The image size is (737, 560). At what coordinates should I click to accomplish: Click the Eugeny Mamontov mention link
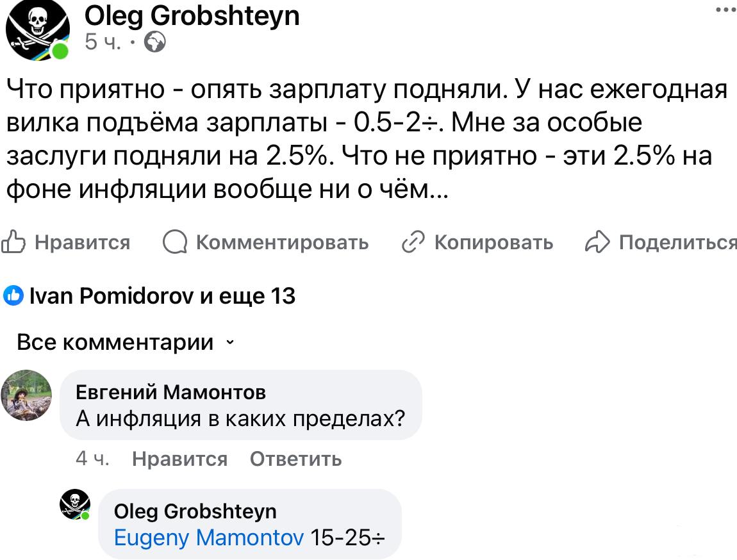[x=209, y=538]
